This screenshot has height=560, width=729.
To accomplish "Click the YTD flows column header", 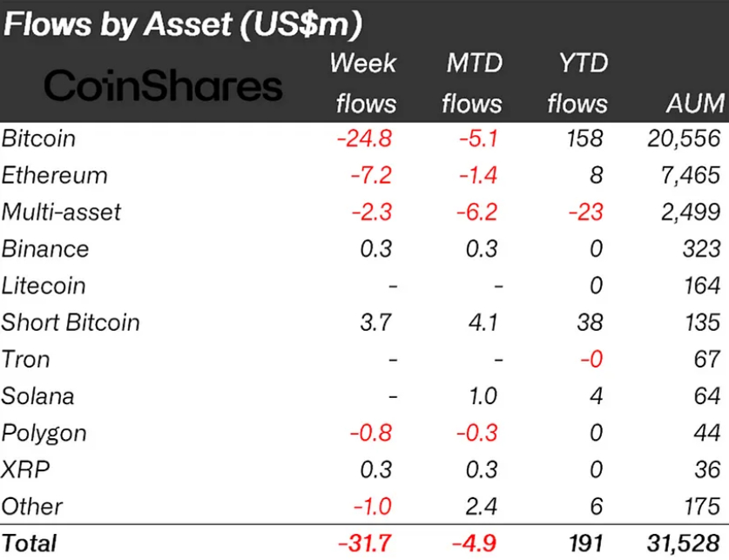I will (x=577, y=83).
